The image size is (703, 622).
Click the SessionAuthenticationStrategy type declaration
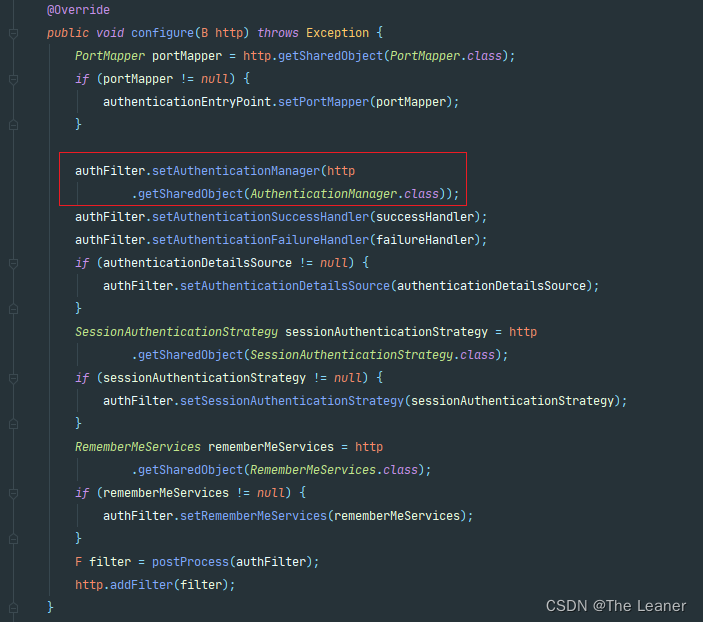[177, 332]
